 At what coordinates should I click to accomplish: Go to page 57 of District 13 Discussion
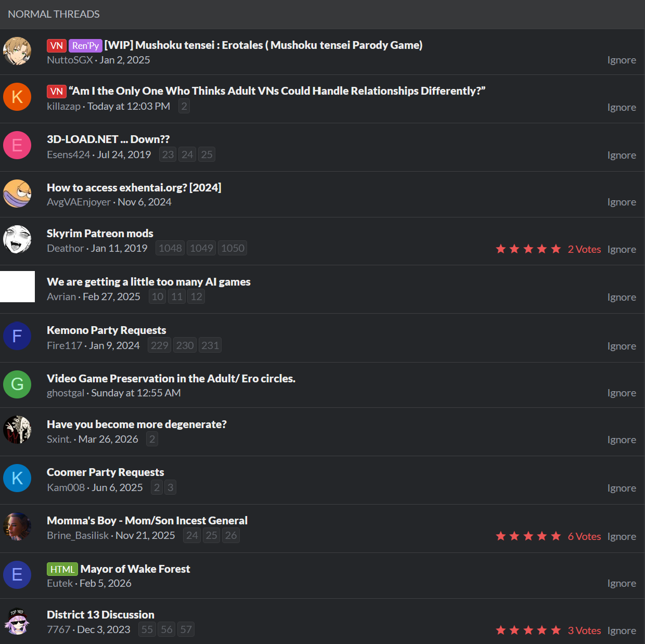186,629
